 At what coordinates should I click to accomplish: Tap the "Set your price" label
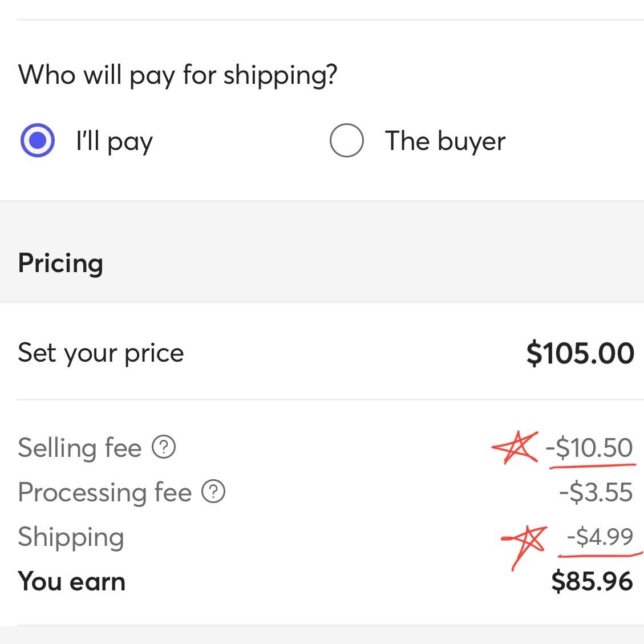[x=100, y=353]
